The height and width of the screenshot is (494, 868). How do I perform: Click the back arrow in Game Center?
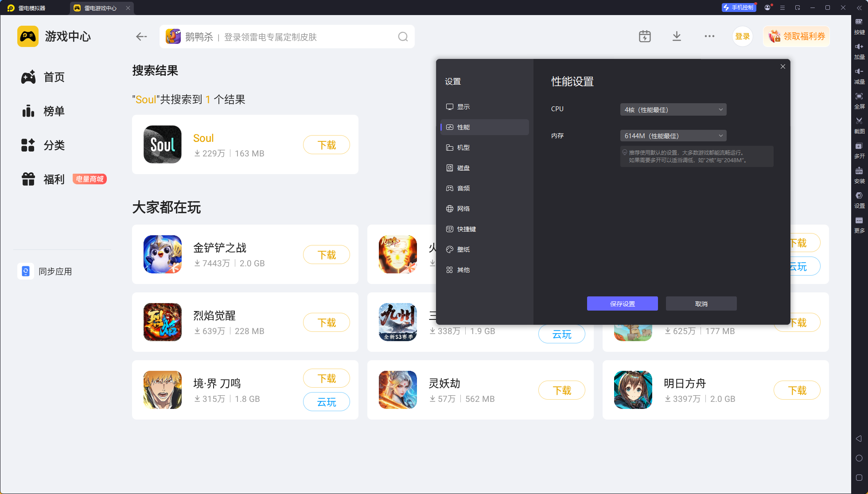(x=141, y=37)
